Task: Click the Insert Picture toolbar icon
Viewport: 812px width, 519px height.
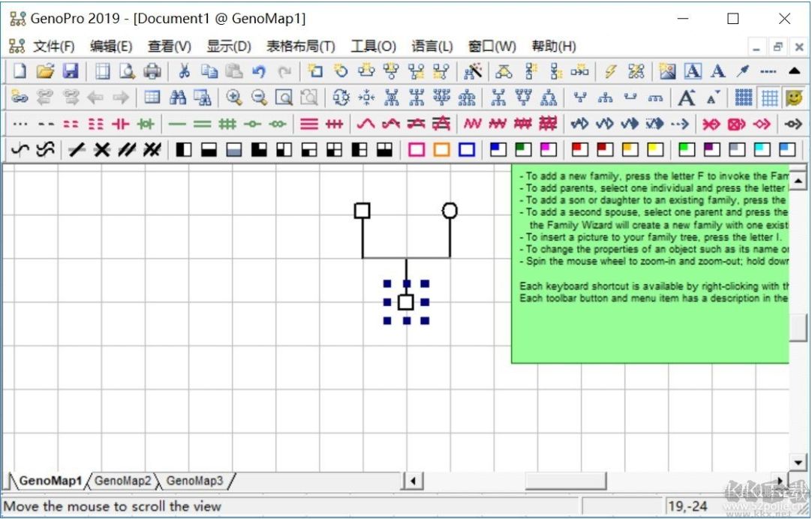Action: point(666,70)
